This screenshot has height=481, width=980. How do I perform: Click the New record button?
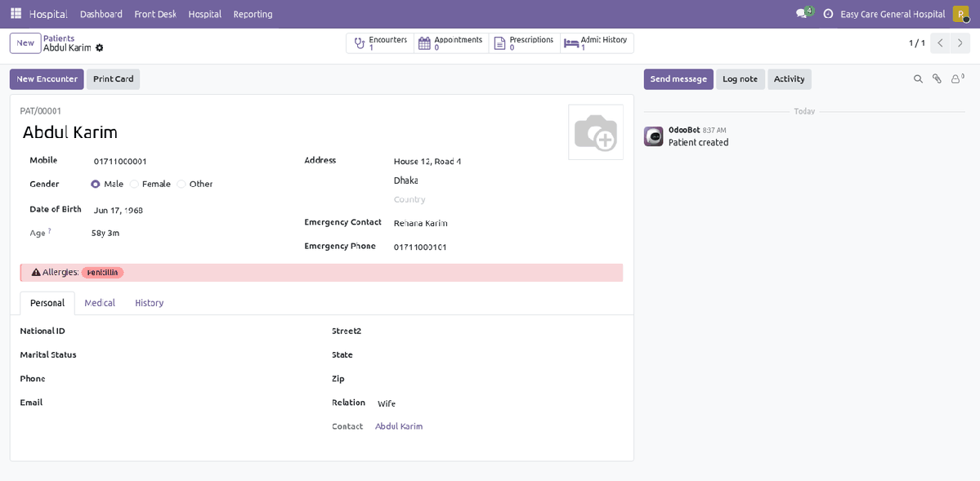25,43
